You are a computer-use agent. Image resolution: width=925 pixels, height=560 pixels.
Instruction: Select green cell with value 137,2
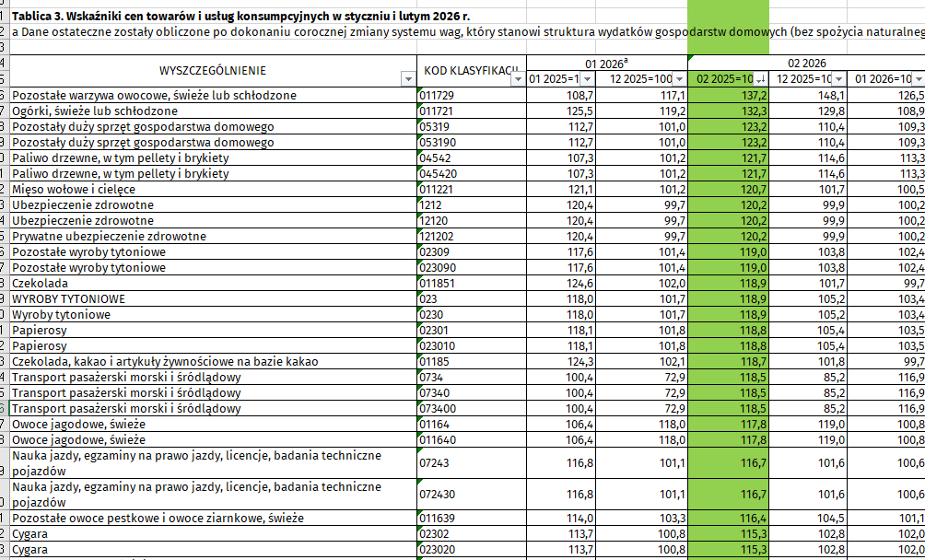(x=729, y=96)
